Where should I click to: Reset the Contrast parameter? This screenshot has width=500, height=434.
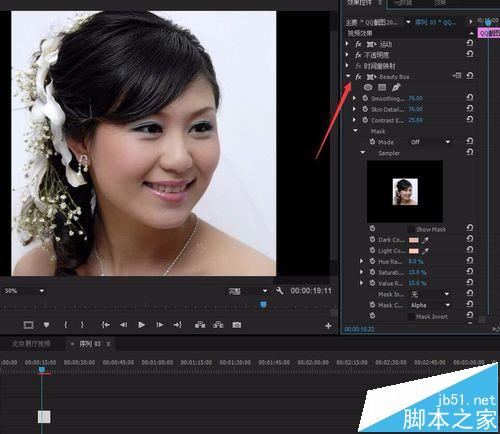470,119
